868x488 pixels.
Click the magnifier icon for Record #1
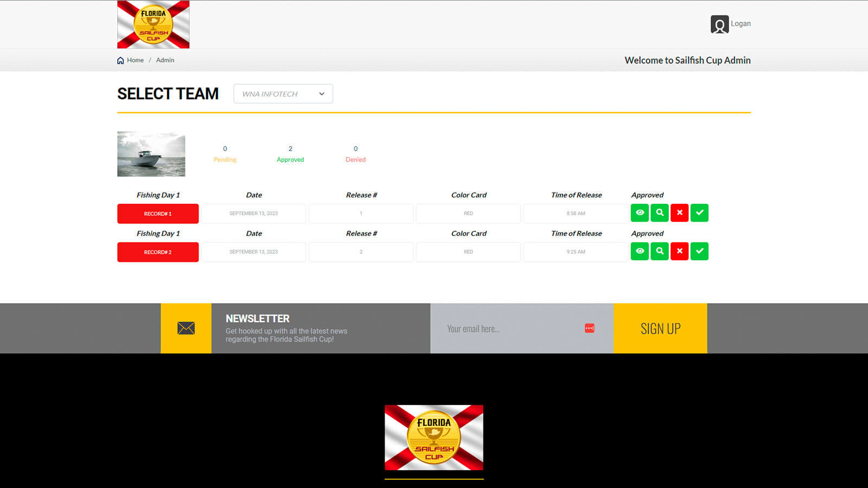(x=660, y=213)
